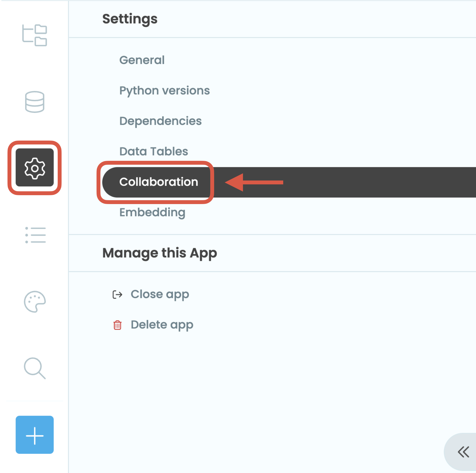Image resolution: width=476 pixels, height=473 pixels.
Task: Open Dependencies settings
Action: pyautogui.click(x=160, y=121)
